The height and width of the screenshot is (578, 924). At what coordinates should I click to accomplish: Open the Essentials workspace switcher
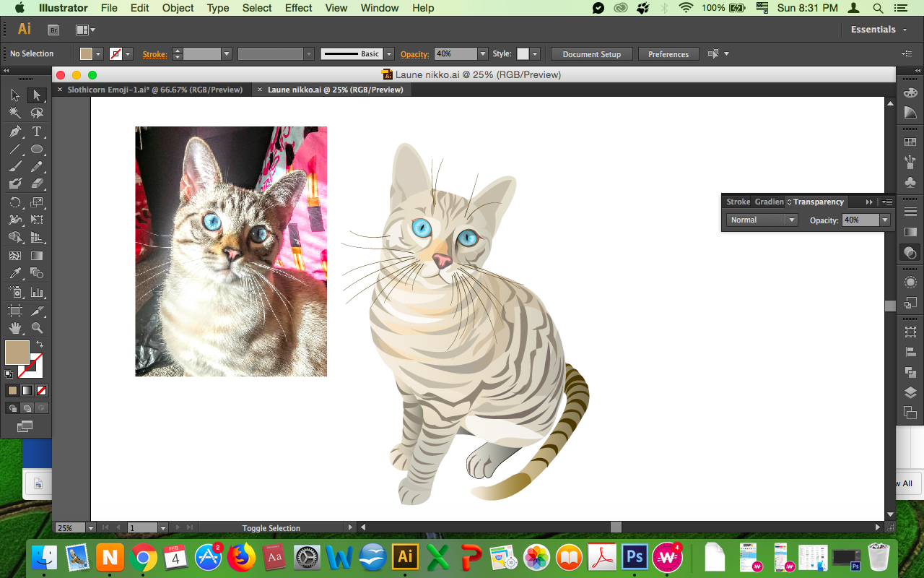879,30
